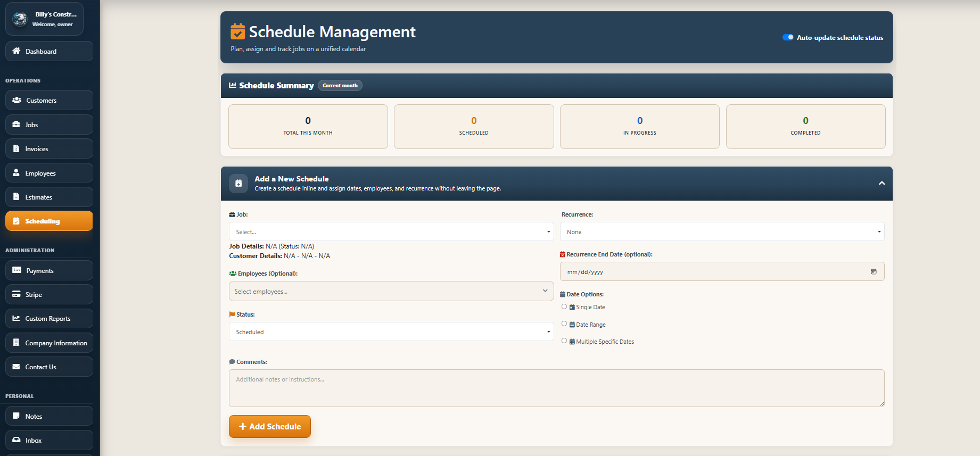The image size is (980, 456).
Task: Click the orange calendar icon beside Schedule Management
Action: point(237,31)
